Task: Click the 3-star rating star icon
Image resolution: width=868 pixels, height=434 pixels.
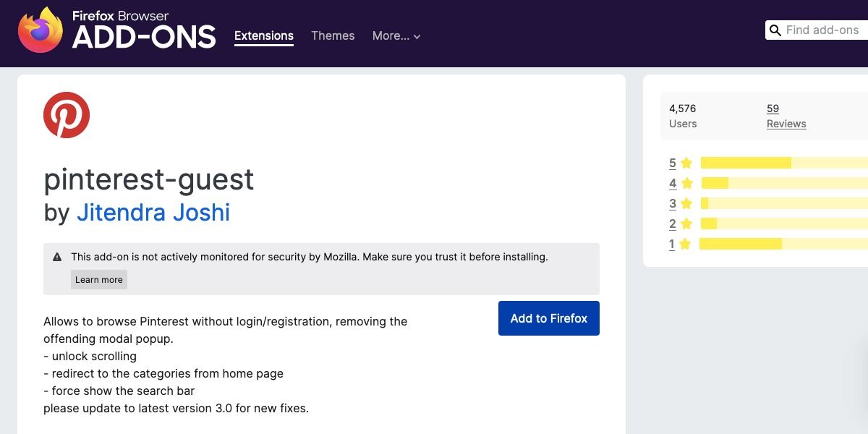Action: point(686,203)
